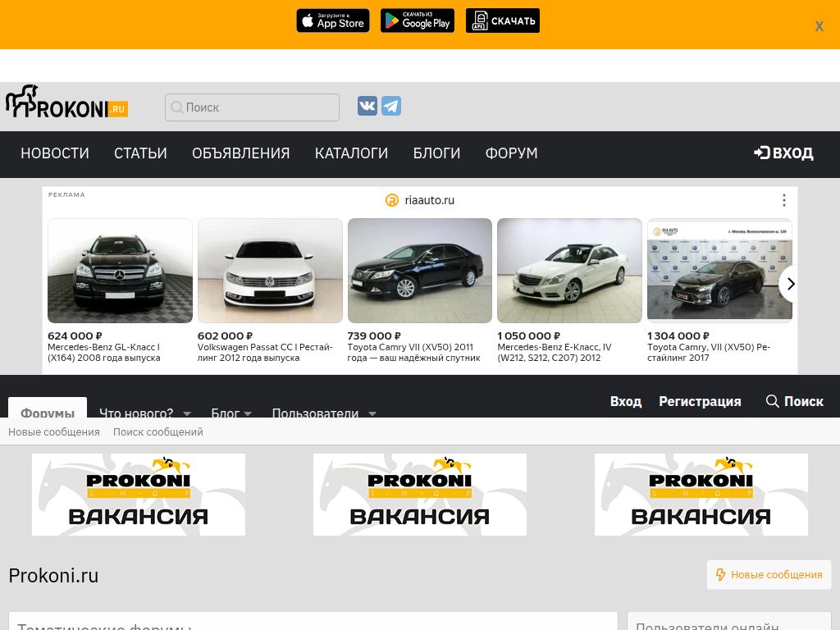Open the ad options three-dot menu
This screenshot has height=630, width=840.
coord(783,200)
